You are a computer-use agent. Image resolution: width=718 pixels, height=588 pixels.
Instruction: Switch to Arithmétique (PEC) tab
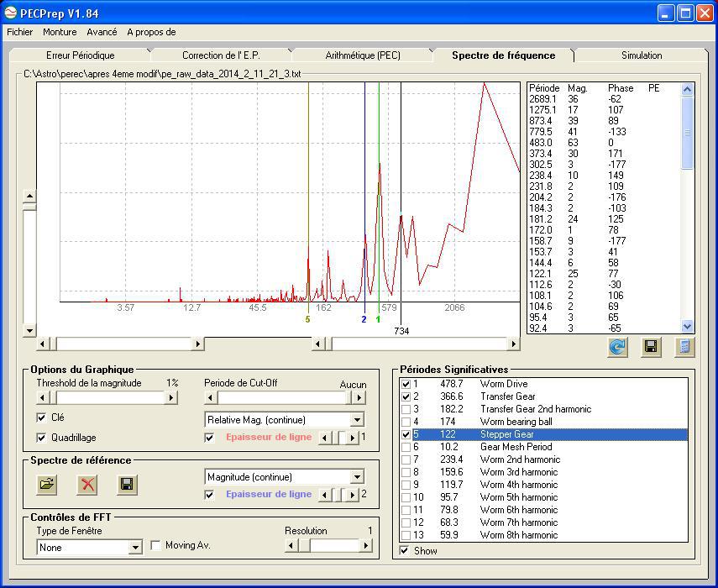click(x=363, y=55)
